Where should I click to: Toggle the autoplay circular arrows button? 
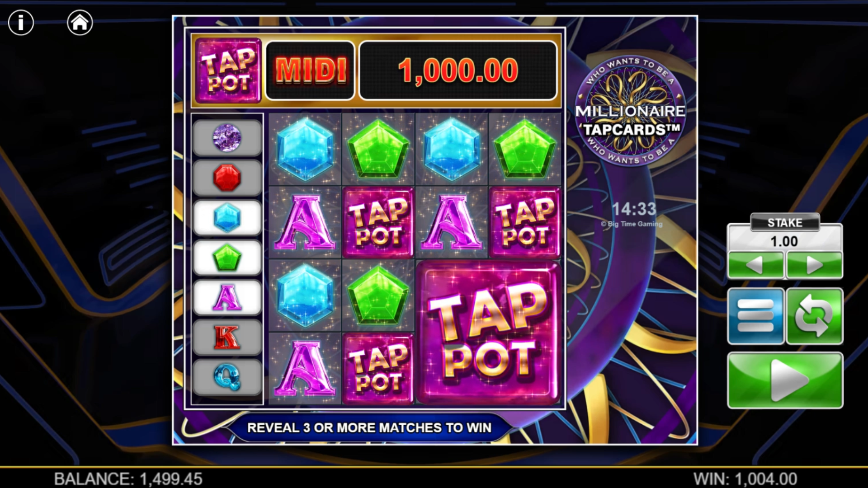[x=815, y=316]
